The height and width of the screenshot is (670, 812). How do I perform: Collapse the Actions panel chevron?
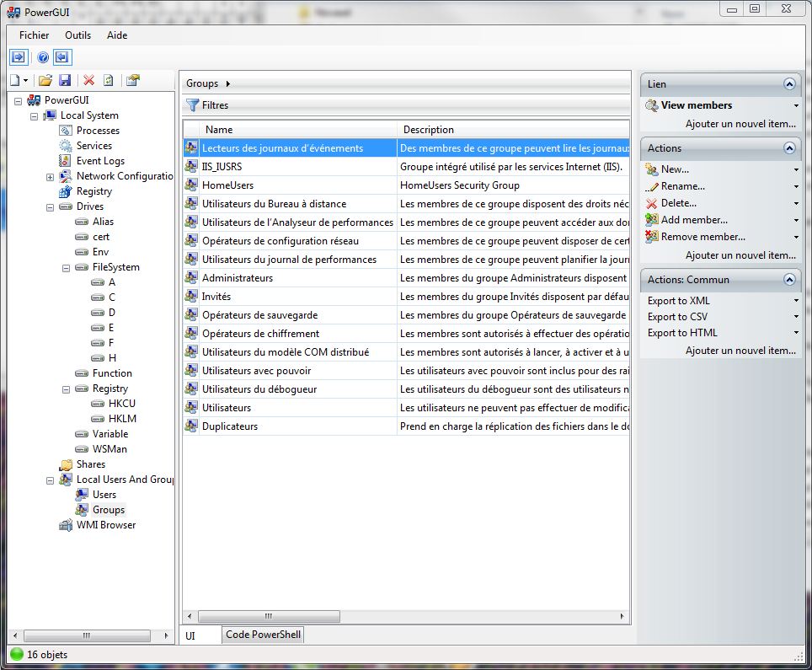789,148
